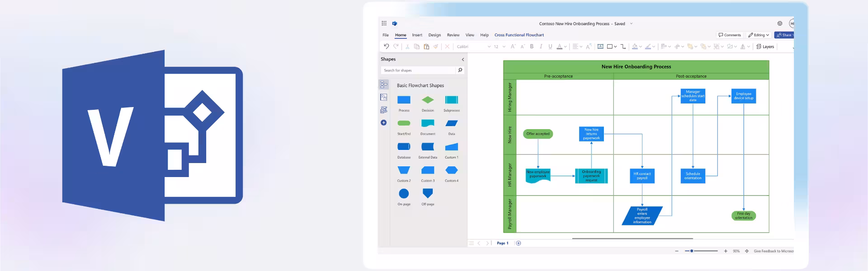Viewport: 868px width, 271px height.
Task: Click the Visio logo in the header
Action: point(394,23)
